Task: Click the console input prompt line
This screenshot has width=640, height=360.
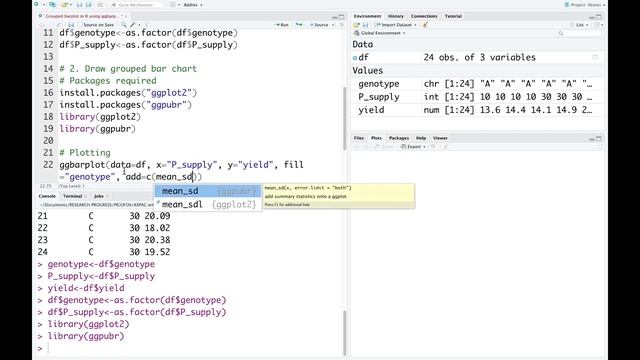Action: 190,348
